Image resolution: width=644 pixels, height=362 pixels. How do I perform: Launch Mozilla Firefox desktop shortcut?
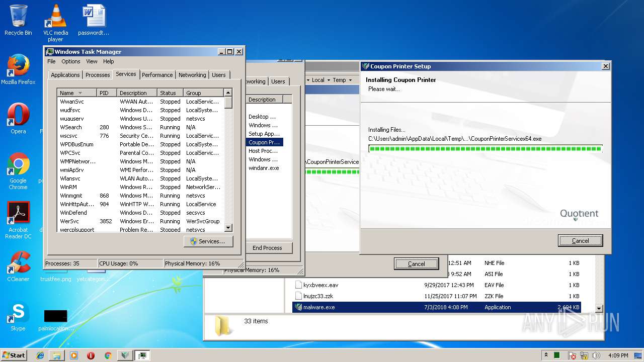point(18,69)
